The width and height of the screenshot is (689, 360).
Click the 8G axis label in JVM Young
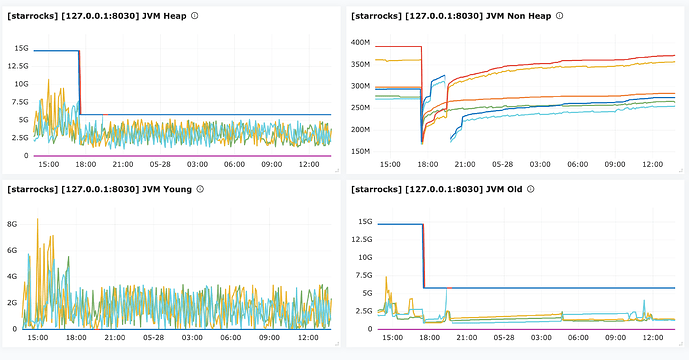12,224
